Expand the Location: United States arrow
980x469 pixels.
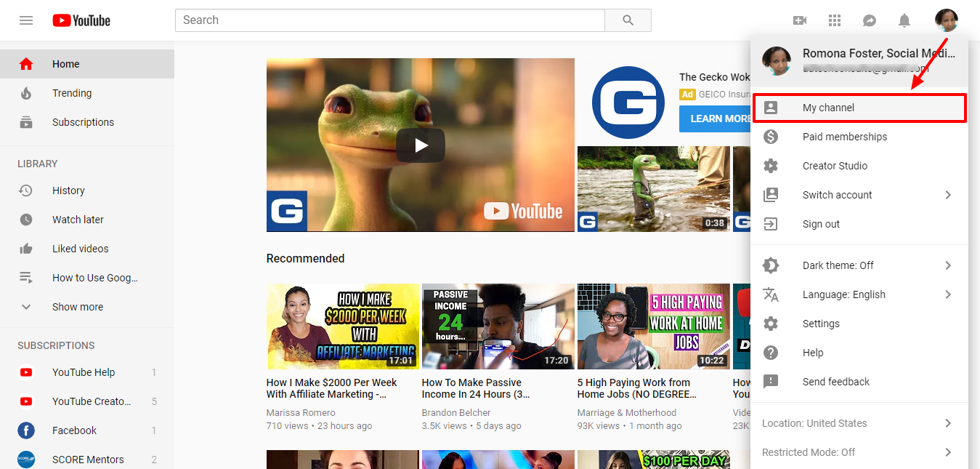[x=948, y=423]
